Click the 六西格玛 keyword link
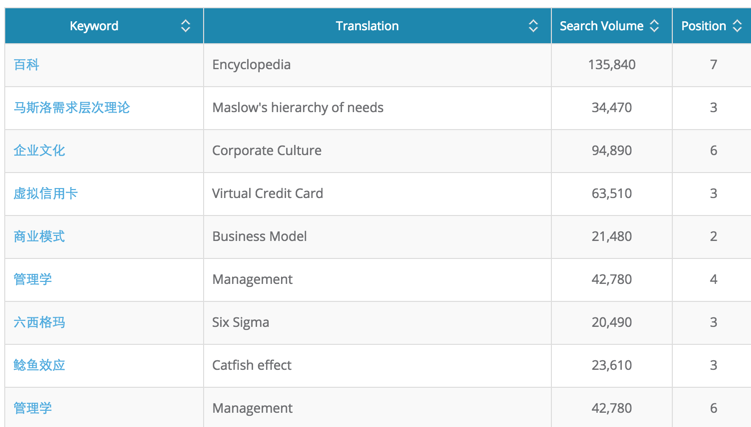Viewport: 751px width, 427px height. point(40,323)
